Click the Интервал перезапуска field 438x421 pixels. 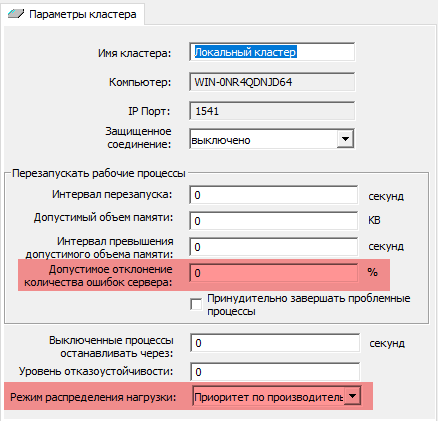[274, 195]
